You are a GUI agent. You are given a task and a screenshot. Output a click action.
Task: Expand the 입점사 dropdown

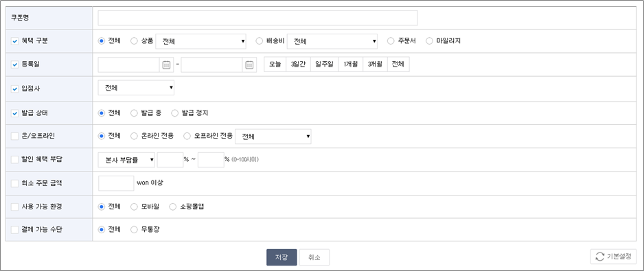[x=136, y=88]
